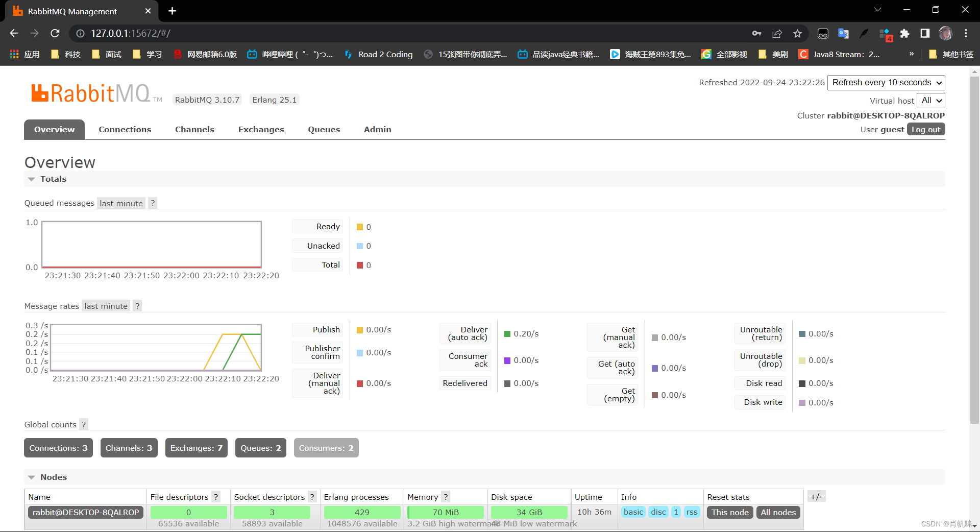
Task: Click Ready yellow color swatch
Action: point(360,227)
